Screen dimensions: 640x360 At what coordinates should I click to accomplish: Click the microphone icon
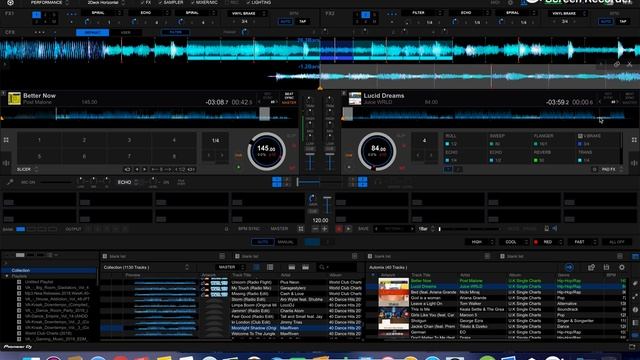[9, 182]
